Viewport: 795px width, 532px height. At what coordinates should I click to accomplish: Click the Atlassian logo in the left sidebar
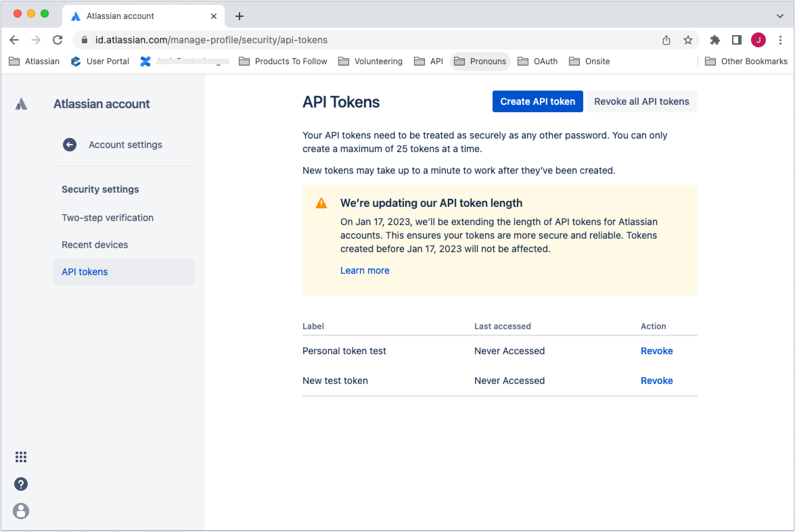pos(21,104)
